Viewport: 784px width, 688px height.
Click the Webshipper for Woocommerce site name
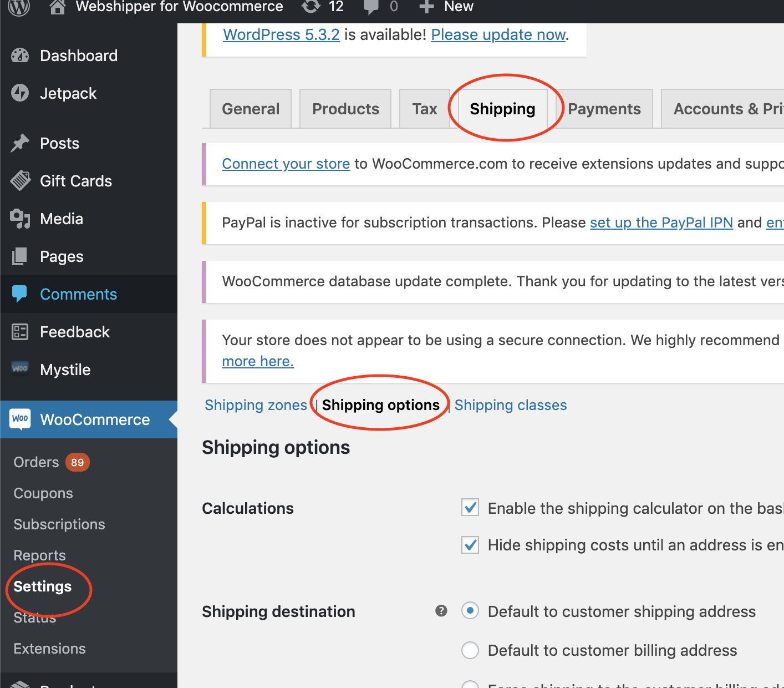(179, 7)
